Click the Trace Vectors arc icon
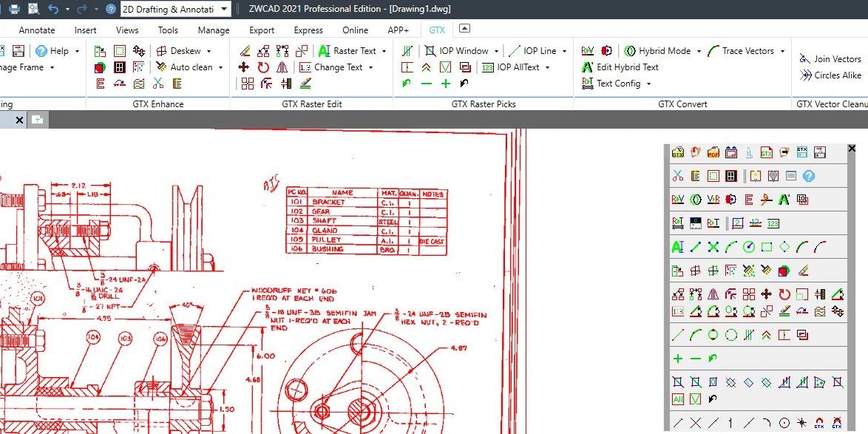The height and width of the screenshot is (434, 868). point(713,51)
